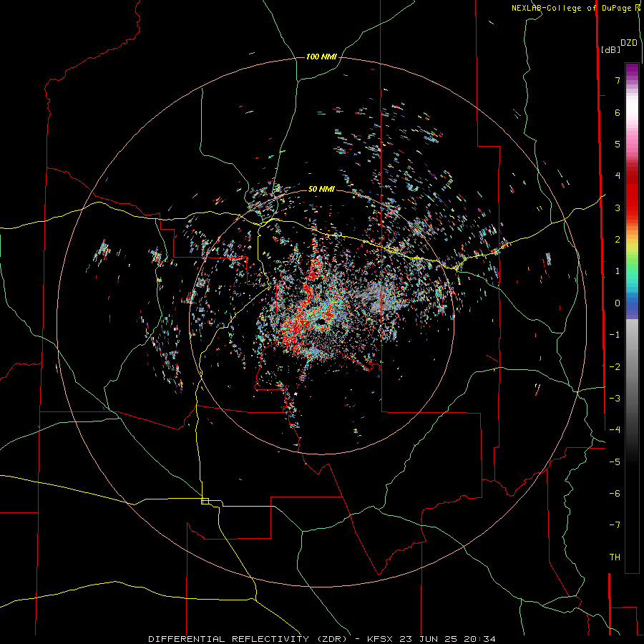The height and width of the screenshot is (644, 644).
Task: Click the TH threshold label on the legend
Action: [615, 557]
